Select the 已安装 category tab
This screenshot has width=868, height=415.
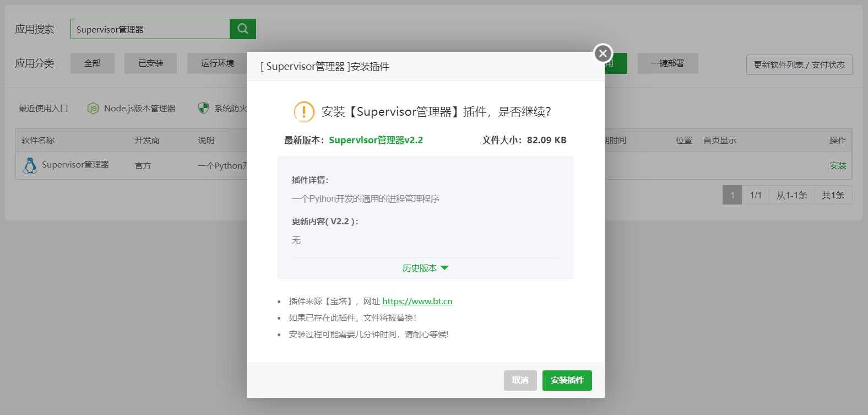pos(150,63)
